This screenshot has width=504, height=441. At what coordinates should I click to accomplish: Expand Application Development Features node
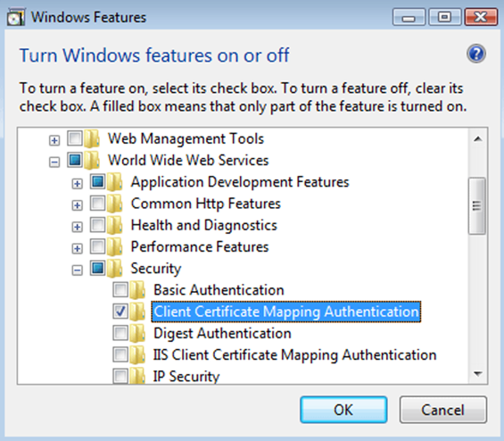coord(77,184)
